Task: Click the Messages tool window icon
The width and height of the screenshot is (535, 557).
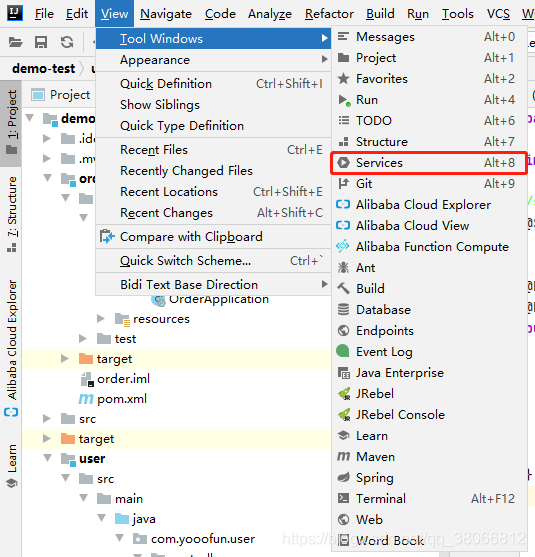Action: (x=343, y=36)
